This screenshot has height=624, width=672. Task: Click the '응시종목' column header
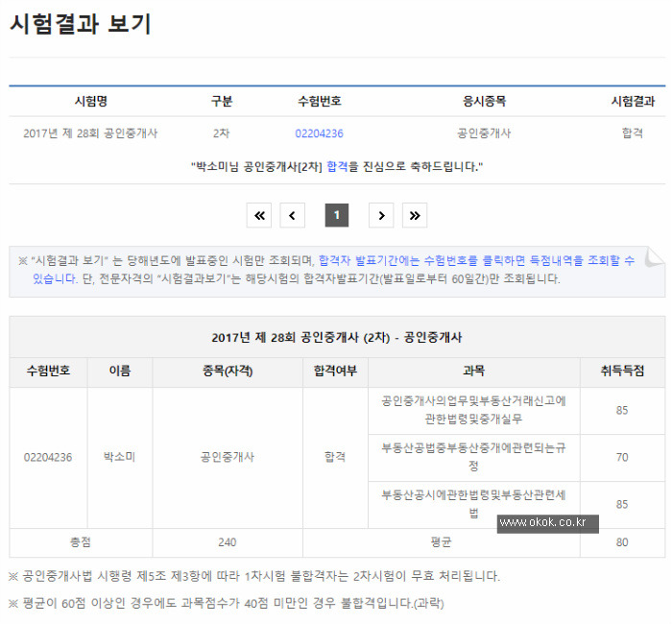[x=484, y=101]
